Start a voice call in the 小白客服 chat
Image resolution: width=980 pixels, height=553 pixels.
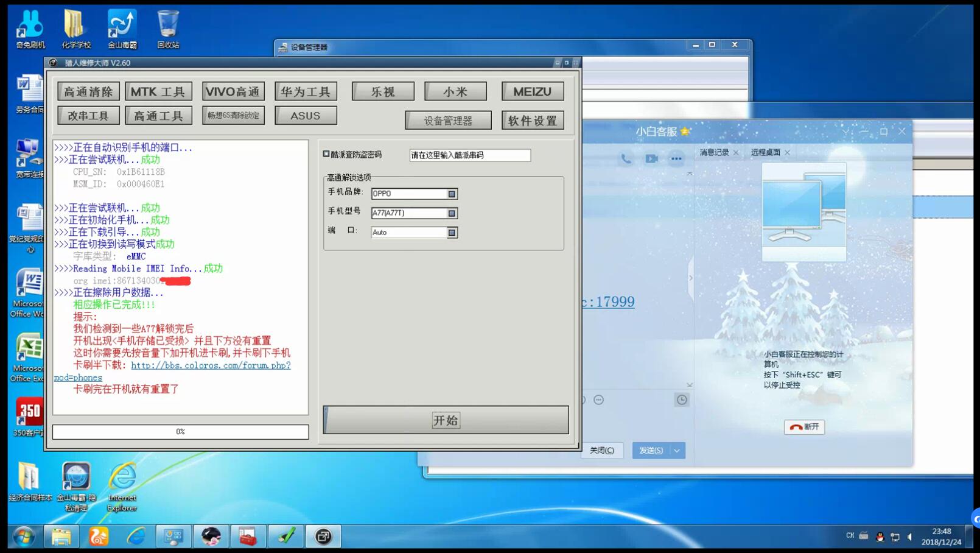point(626,159)
